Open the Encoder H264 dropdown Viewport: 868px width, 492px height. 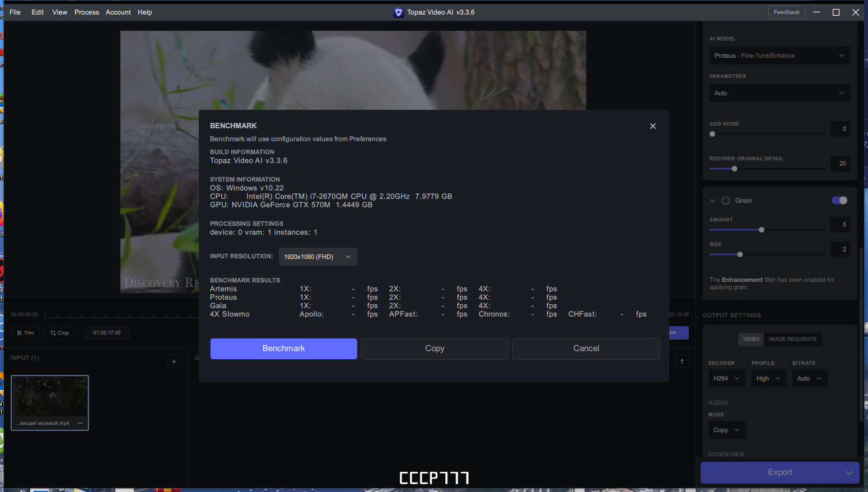[x=727, y=378]
